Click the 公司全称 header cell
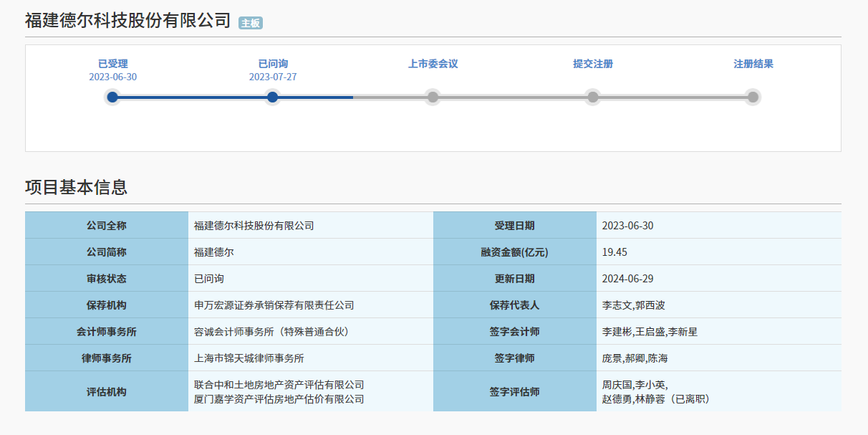The width and height of the screenshot is (868, 435). click(x=107, y=226)
